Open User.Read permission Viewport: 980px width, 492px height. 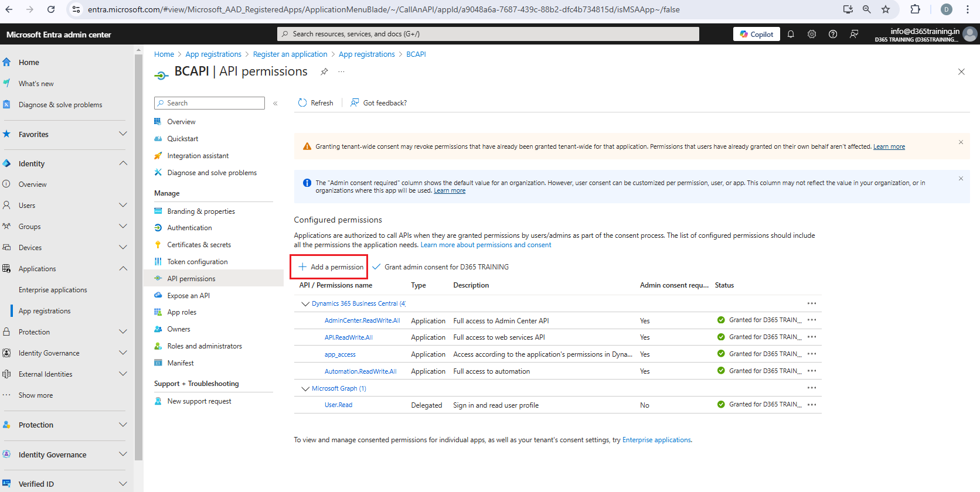[339, 405]
